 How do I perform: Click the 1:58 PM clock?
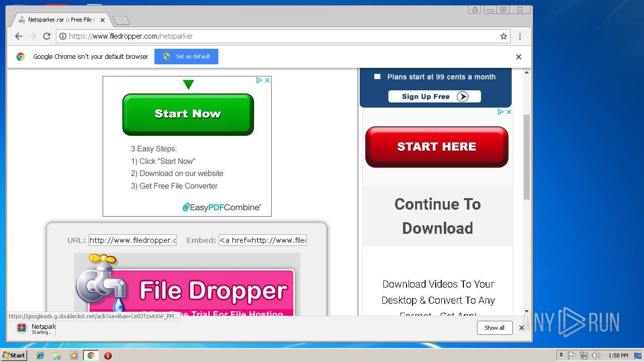(618, 355)
